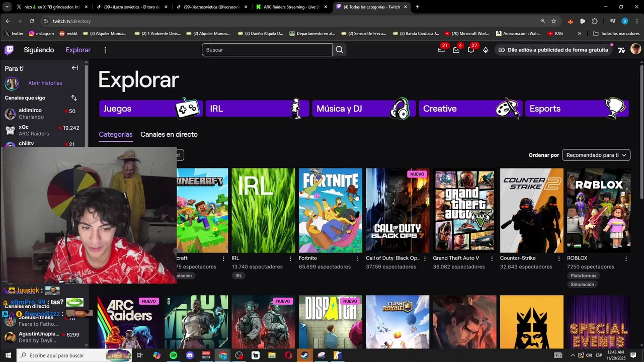Open Opera browser from the taskbar
This screenshot has width=644, height=362.
[x=288, y=355]
